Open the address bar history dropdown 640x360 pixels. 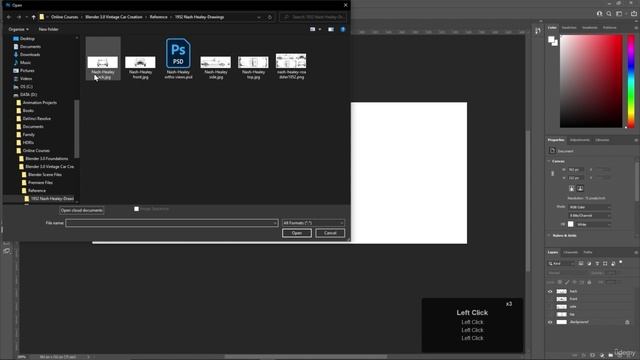point(259,17)
